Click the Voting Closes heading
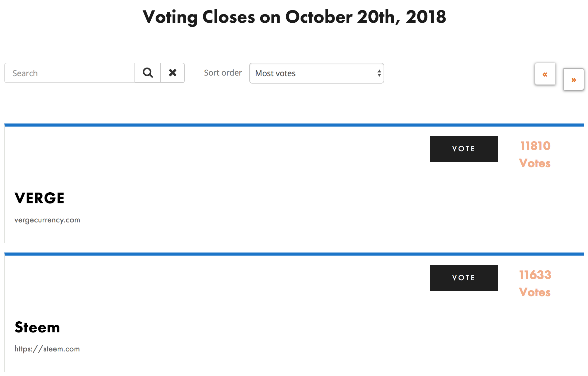This screenshot has width=588, height=376. [294, 17]
